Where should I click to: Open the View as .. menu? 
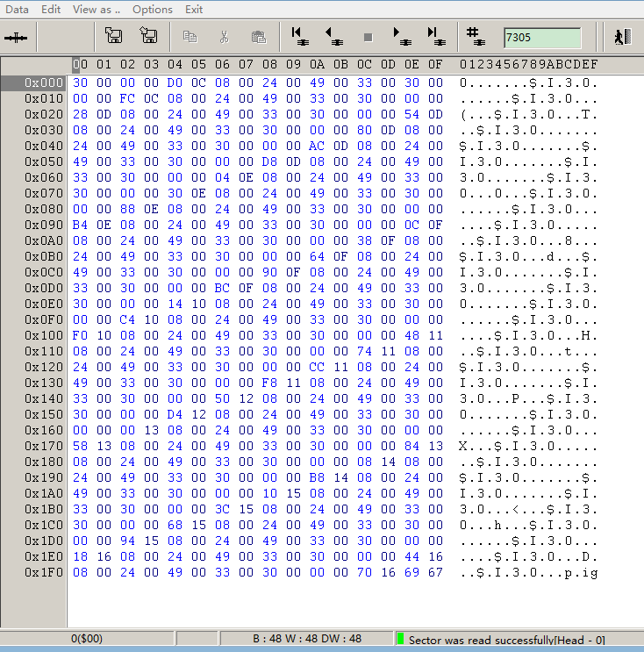tap(96, 9)
